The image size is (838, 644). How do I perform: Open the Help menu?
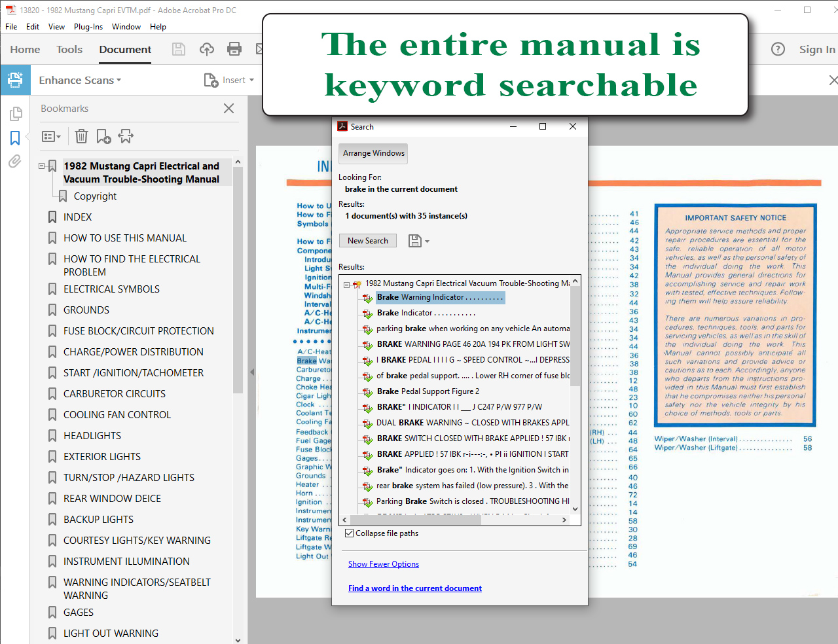pyautogui.click(x=158, y=27)
